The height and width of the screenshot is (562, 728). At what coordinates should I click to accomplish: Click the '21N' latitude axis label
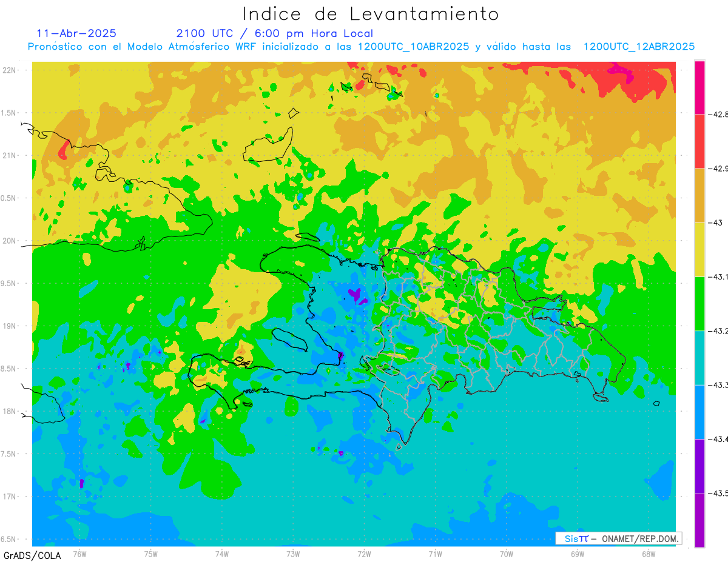tap(10, 155)
